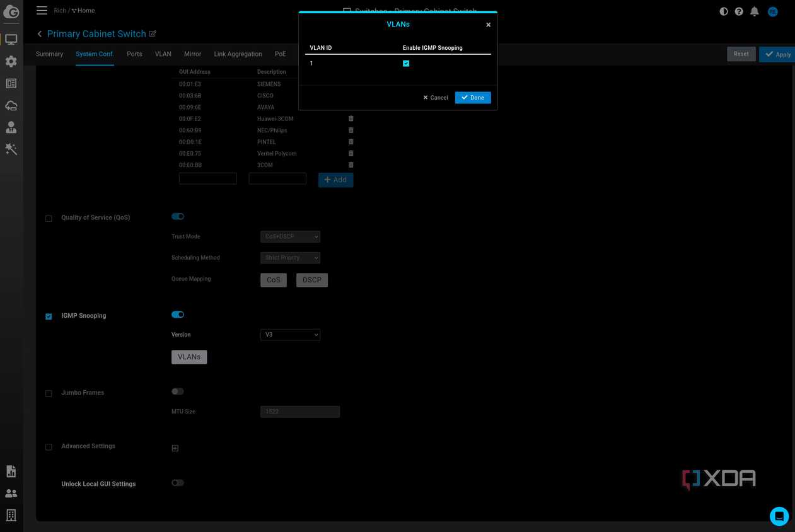795x532 pixels.
Task: Open the users group icon in sidebar
Action: (11, 493)
